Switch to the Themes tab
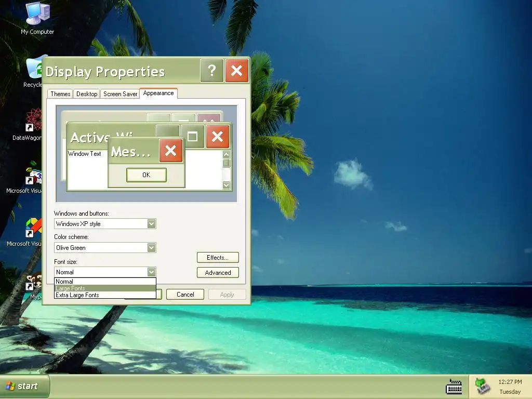 coord(60,94)
